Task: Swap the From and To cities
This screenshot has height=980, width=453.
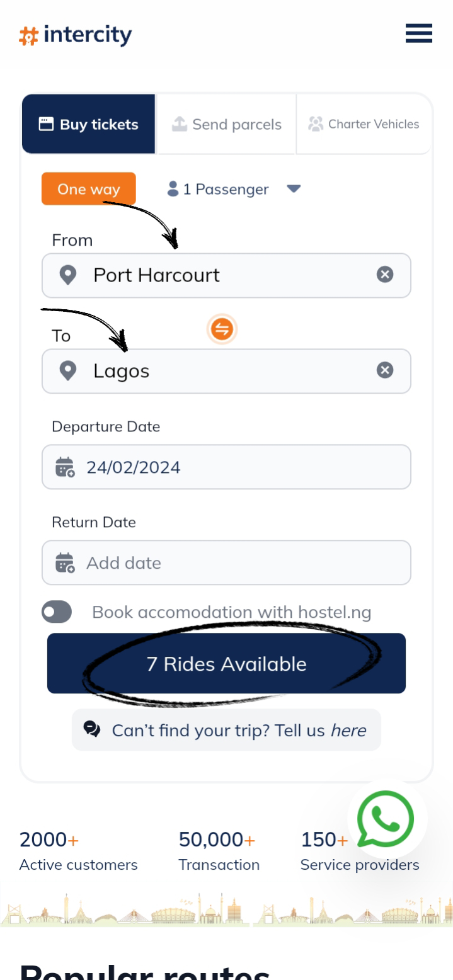Action: (x=222, y=329)
